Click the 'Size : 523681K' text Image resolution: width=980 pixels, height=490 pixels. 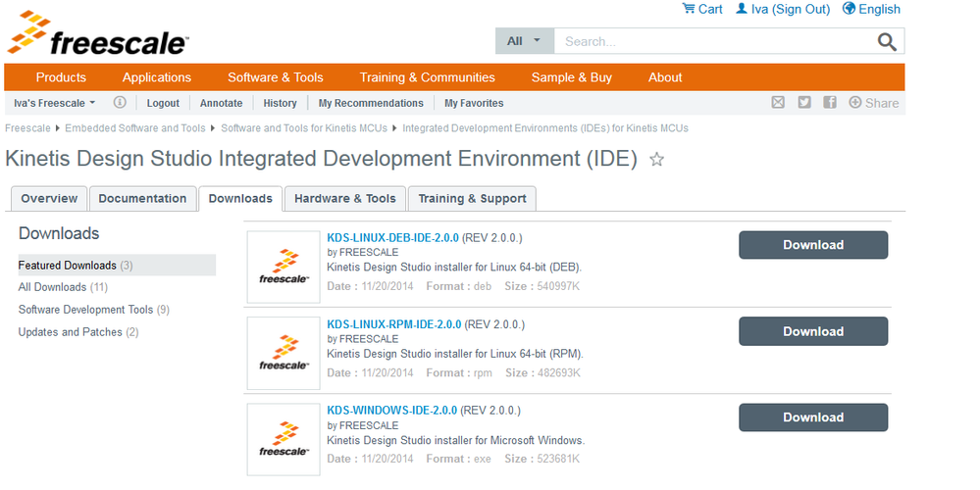[x=542, y=459]
